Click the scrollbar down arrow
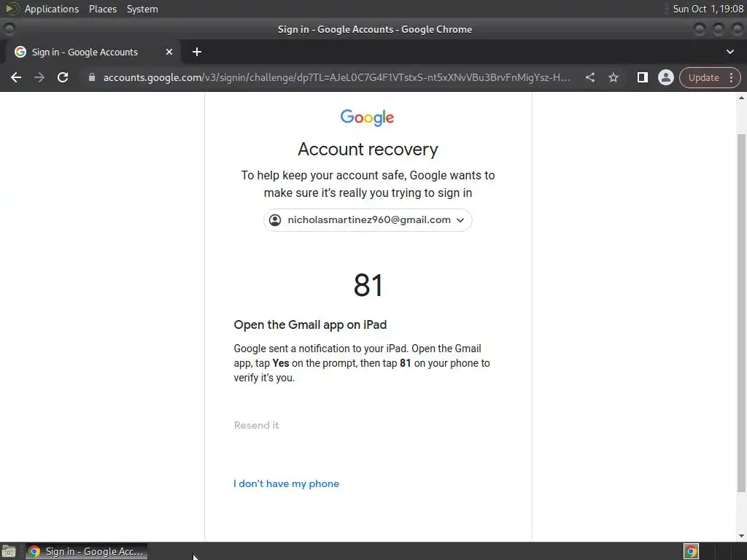This screenshot has height=560, width=747. click(x=741, y=536)
